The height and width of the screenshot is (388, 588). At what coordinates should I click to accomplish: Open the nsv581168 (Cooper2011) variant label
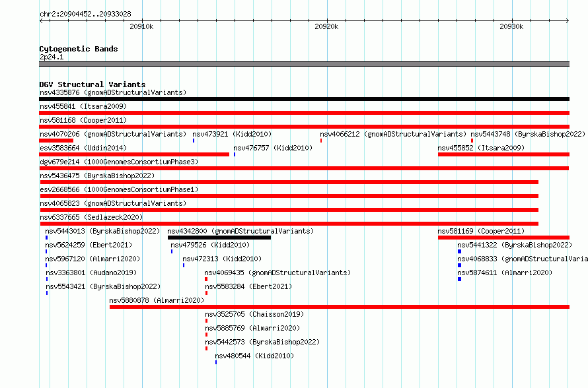pyautogui.click(x=83, y=120)
